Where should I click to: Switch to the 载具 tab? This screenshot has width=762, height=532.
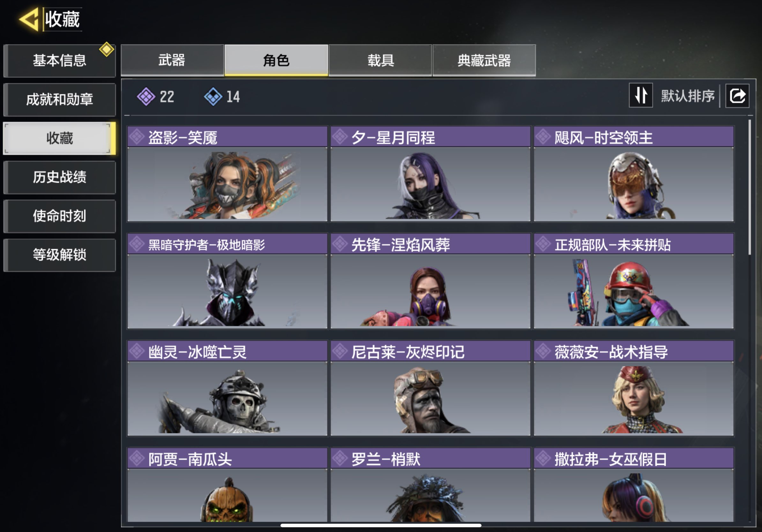tap(380, 60)
